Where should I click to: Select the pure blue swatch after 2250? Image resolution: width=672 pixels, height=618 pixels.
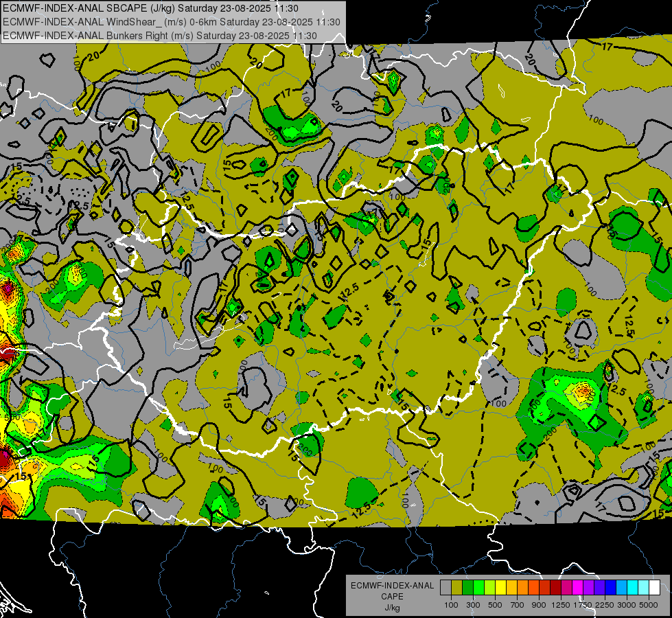(611, 588)
